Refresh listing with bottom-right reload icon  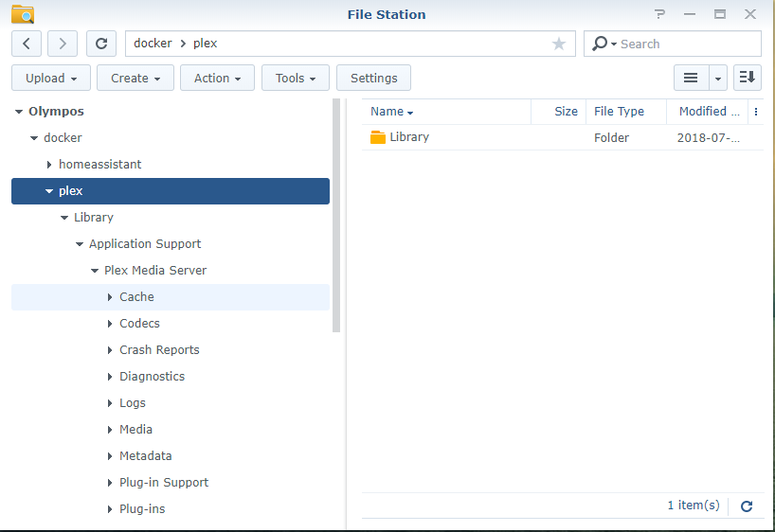[x=747, y=505]
